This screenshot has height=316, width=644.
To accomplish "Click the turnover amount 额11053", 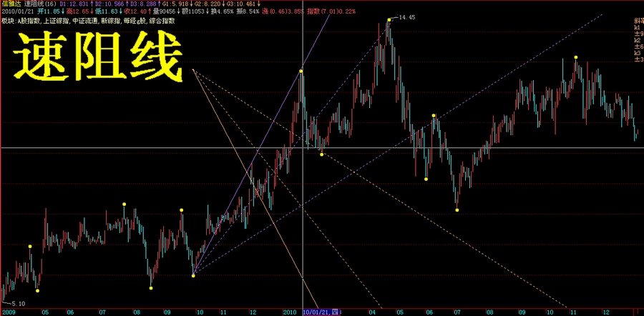I will tap(192, 11).
